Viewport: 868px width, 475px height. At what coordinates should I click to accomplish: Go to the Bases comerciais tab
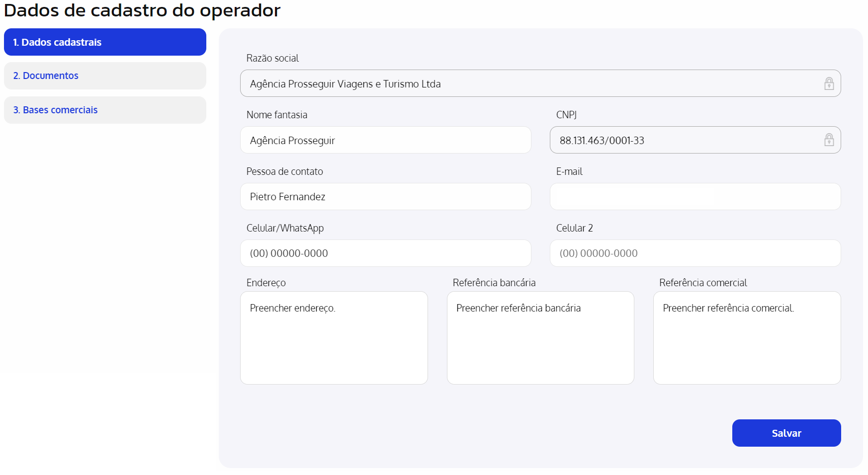click(x=105, y=110)
